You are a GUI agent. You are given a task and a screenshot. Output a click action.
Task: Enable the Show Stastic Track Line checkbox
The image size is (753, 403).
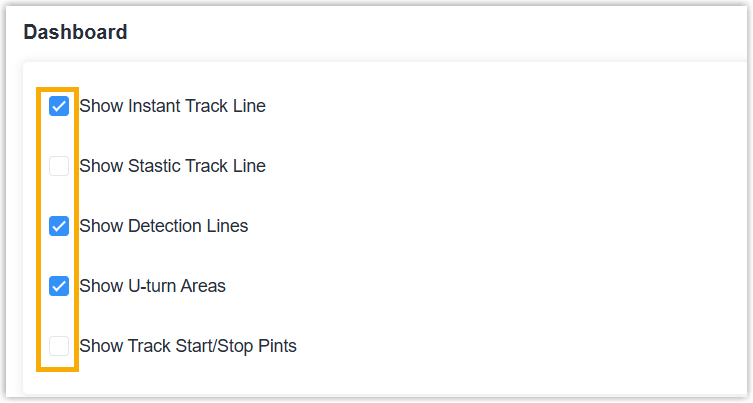click(x=59, y=166)
